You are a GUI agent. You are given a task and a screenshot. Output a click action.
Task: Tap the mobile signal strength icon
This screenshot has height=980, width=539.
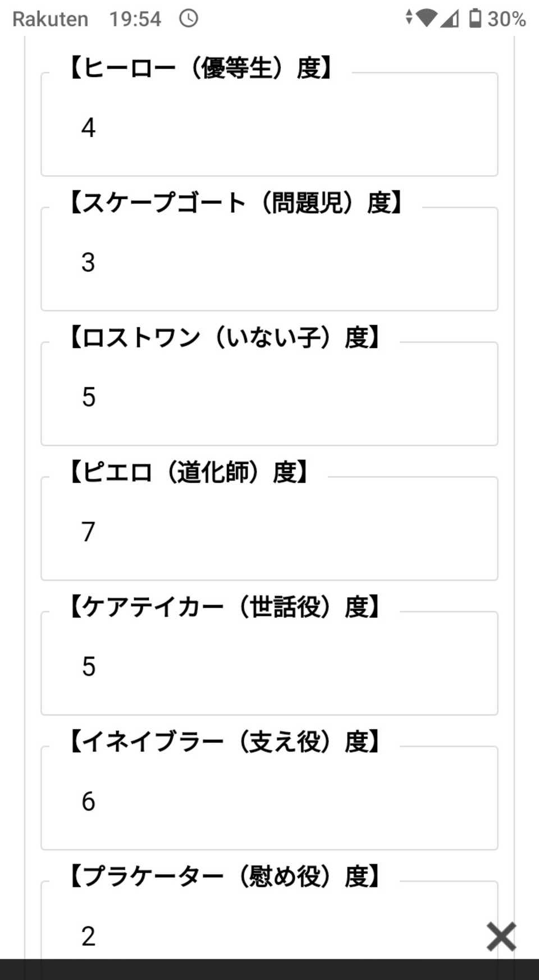[450, 18]
